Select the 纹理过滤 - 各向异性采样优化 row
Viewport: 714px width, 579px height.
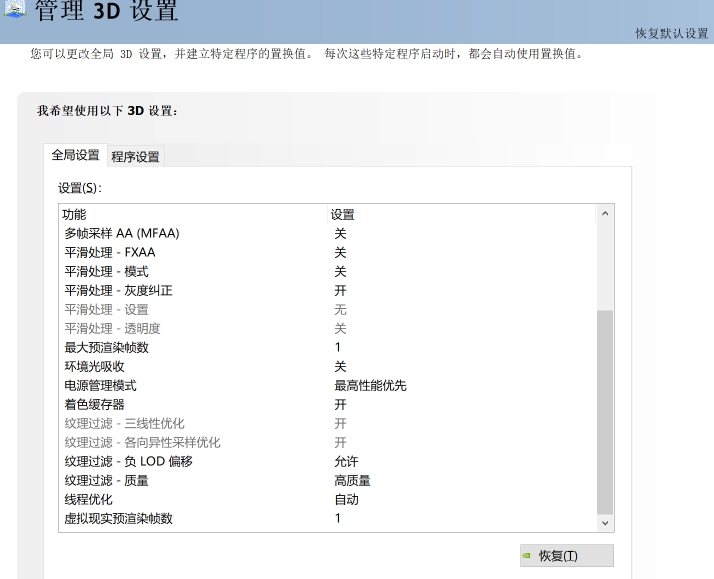(x=328, y=442)
